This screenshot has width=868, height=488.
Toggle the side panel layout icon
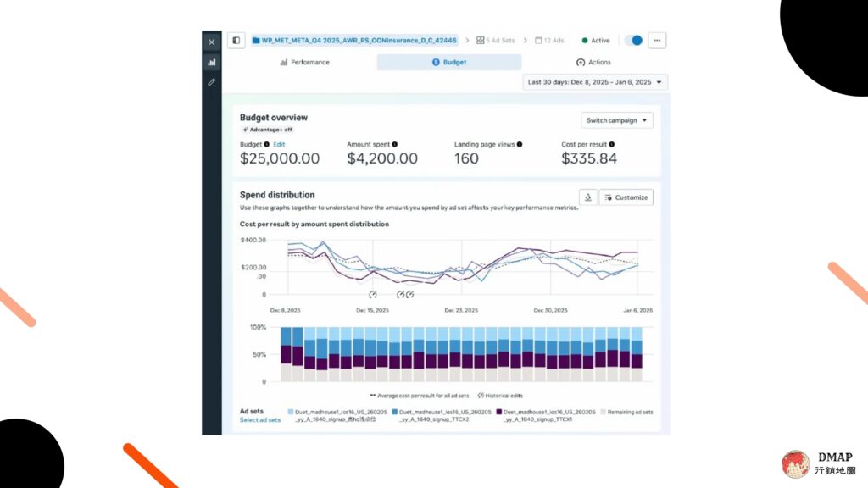pos(236,41)
